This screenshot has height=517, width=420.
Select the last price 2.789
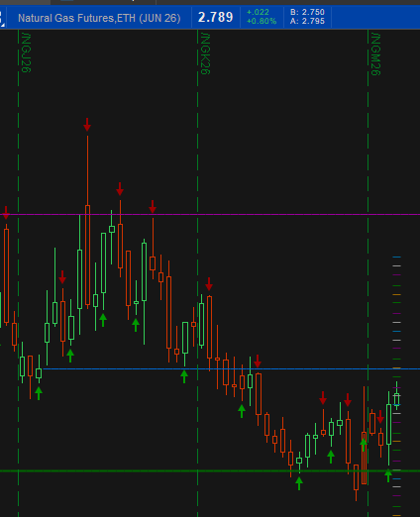[215, 17]
